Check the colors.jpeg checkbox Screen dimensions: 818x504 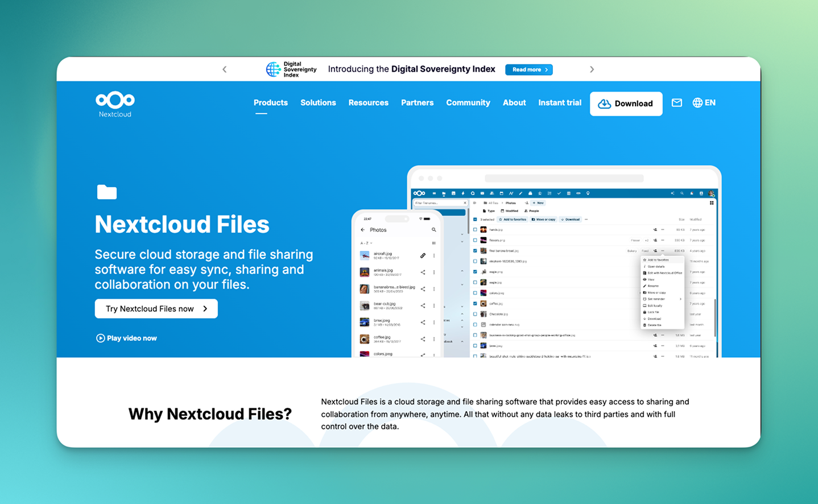point(475,293)
